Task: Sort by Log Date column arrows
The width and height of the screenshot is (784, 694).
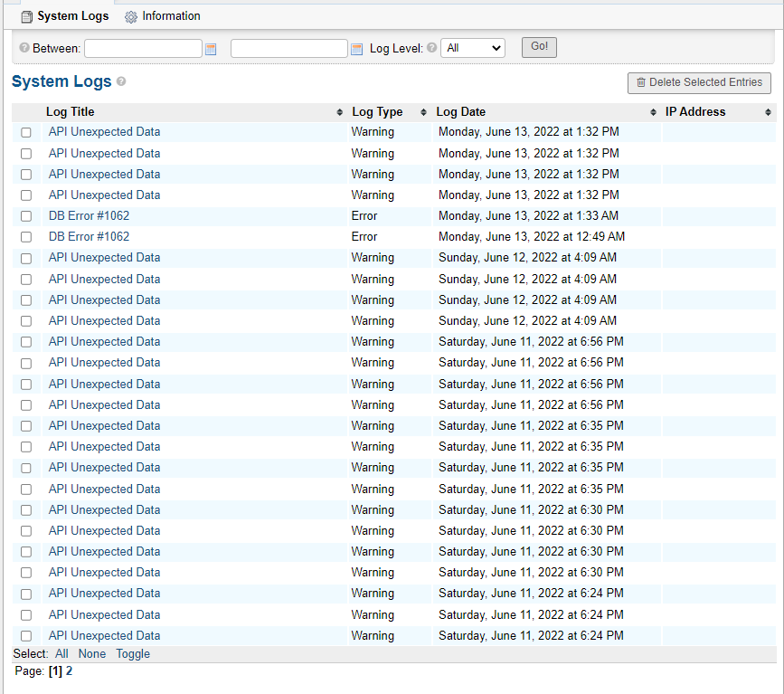Action: [x=654, y=112]
